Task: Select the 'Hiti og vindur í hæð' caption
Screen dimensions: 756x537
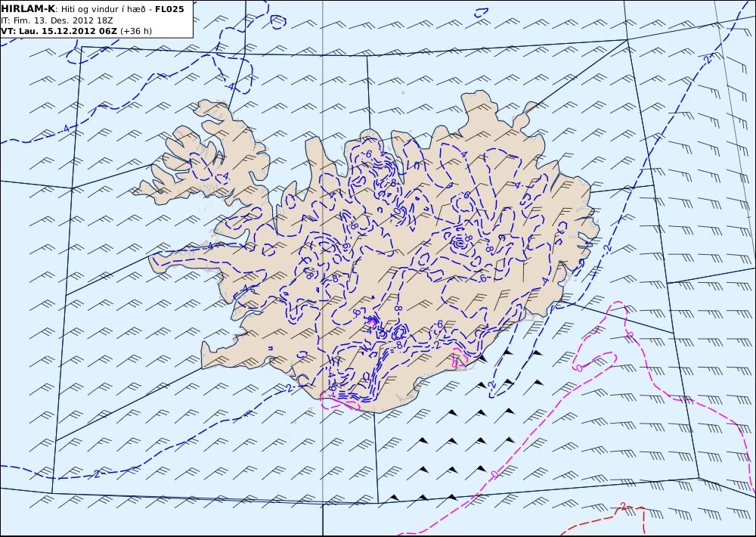Action: click(105, 9)
